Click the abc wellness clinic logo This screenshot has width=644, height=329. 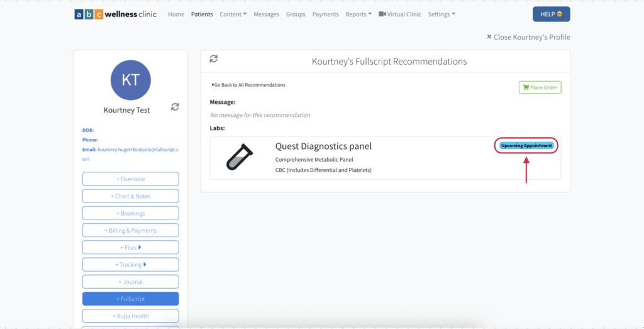point(116,14)
